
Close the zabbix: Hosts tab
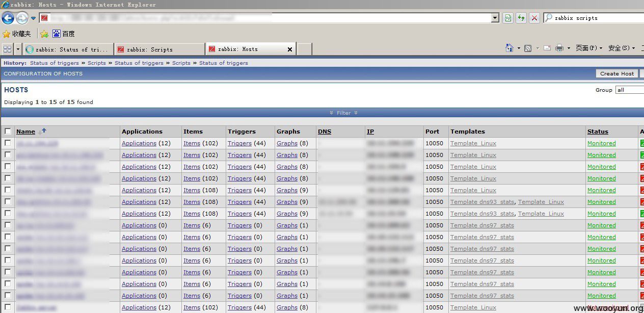(290, 49)
